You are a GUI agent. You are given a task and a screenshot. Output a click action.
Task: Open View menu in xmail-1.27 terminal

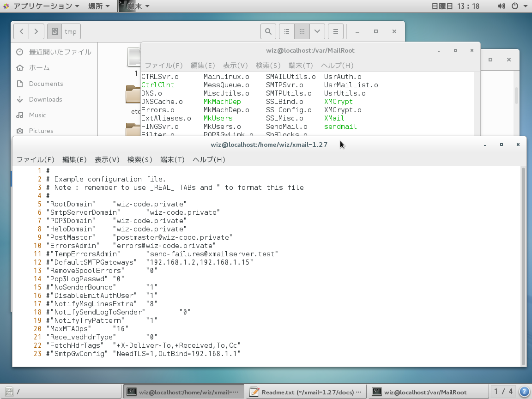click(107, 160)
